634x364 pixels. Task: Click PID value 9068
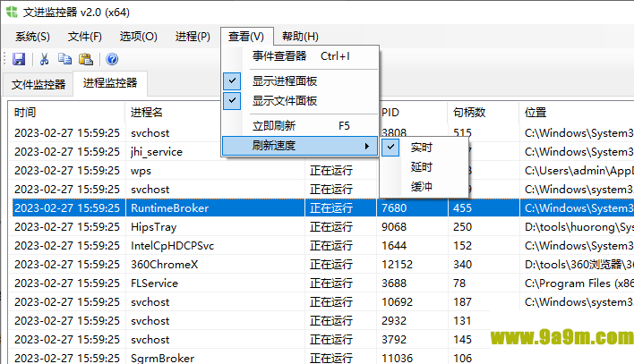[x=394, y=227]
